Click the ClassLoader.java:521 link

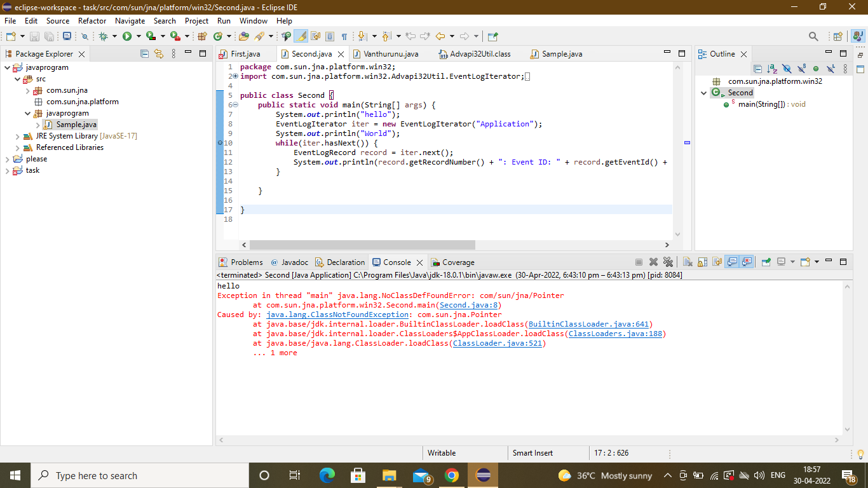(497, 343)
